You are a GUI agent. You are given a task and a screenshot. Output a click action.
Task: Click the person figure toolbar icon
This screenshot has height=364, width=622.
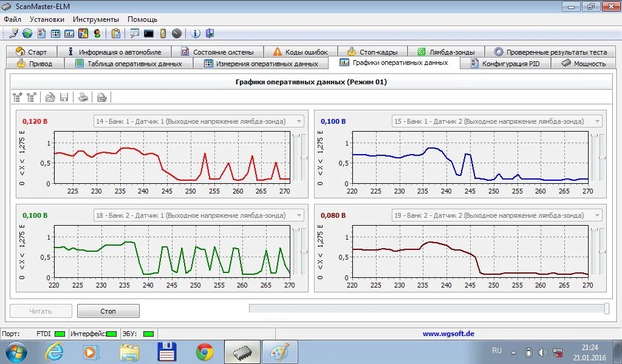tap(97, 33)
